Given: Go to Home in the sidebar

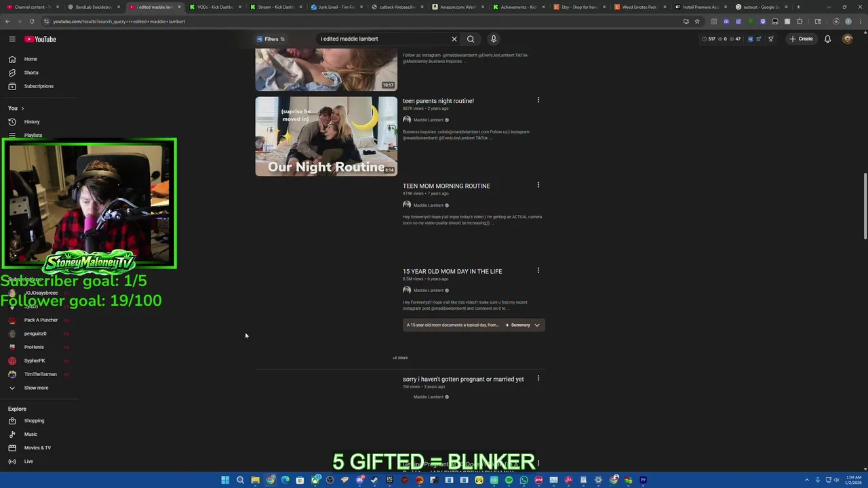Looking at the screenshot, I should click(x=31, y=59).
